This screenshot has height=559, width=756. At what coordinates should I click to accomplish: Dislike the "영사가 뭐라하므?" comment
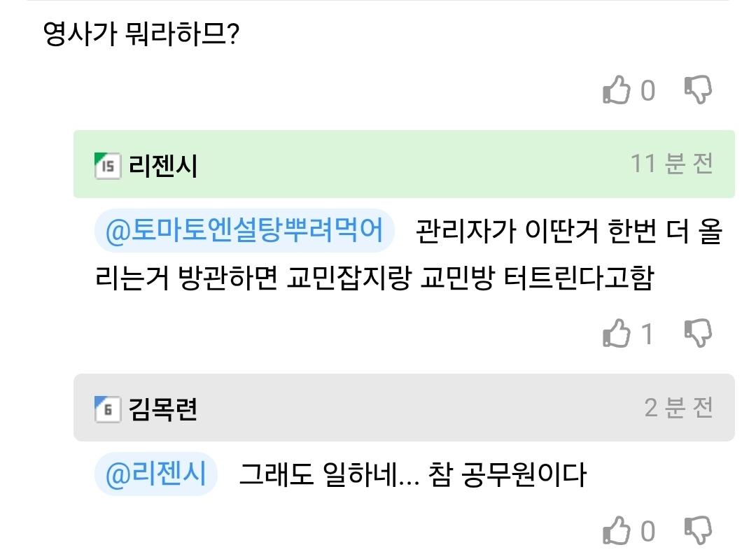(697, 90)
